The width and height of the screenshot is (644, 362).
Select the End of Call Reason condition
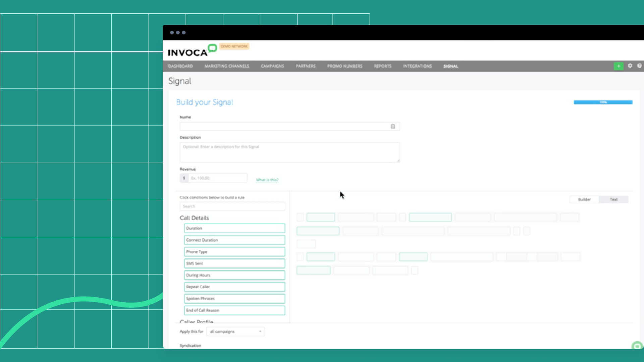(x=234, y=310)
